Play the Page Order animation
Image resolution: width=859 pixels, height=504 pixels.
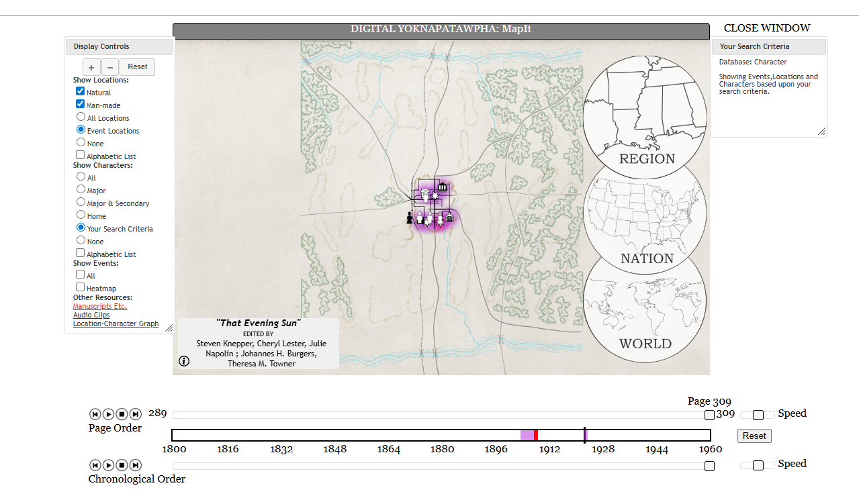[x=108, y=414]
